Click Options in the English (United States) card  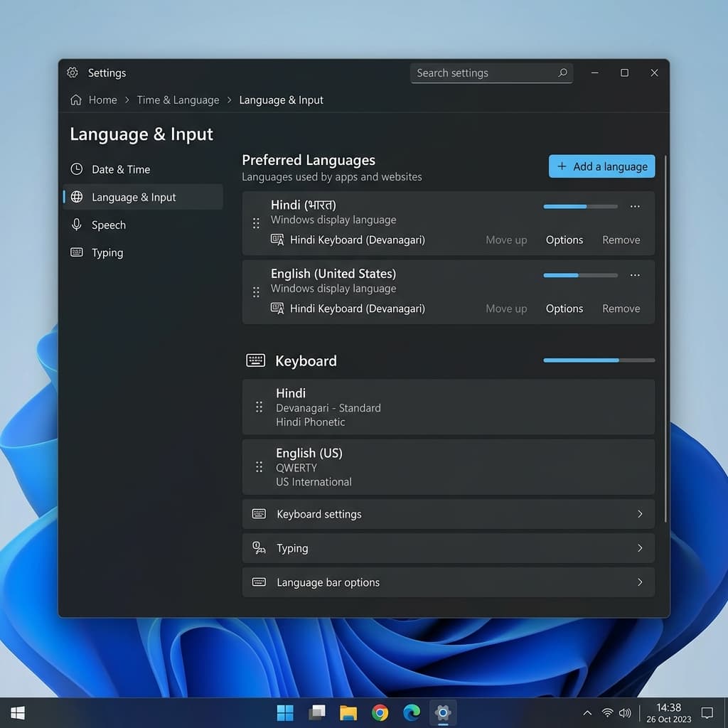(564, 309)
